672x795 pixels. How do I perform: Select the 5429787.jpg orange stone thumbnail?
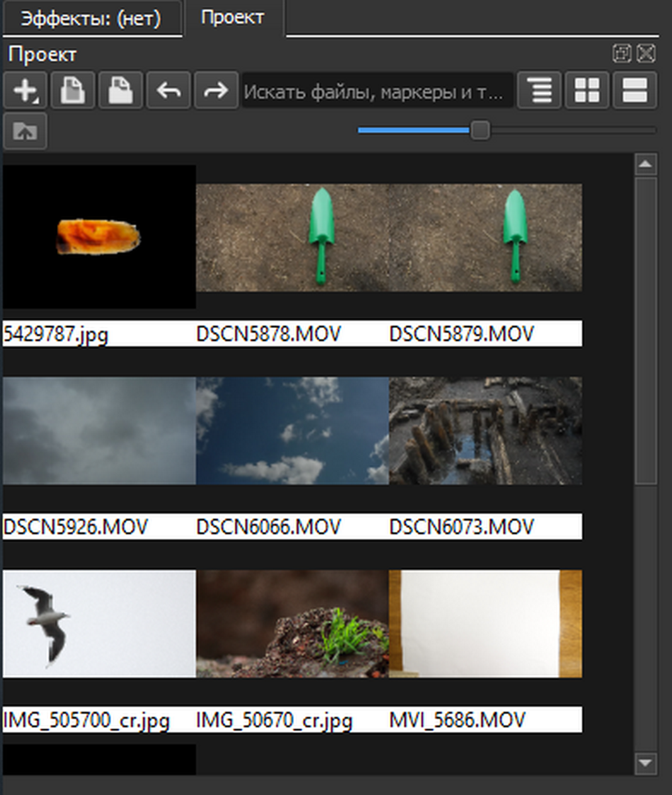(99, 237)
